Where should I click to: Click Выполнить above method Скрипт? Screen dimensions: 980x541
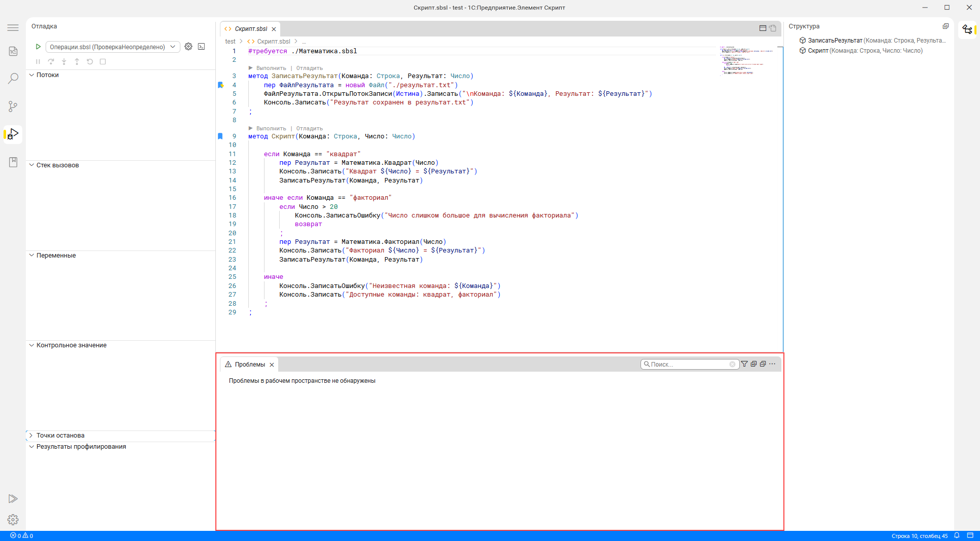click(x=271, y=129)
